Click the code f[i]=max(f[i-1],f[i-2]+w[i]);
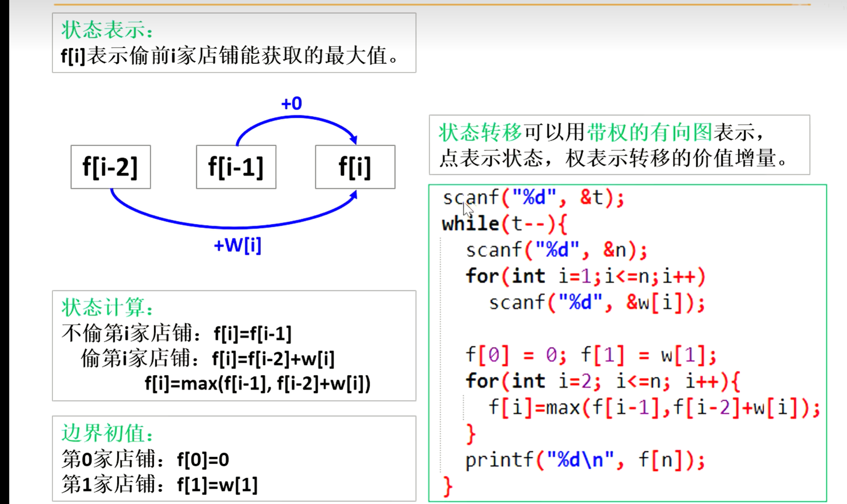This screenshot has width=847, height=504. (654, 407)
